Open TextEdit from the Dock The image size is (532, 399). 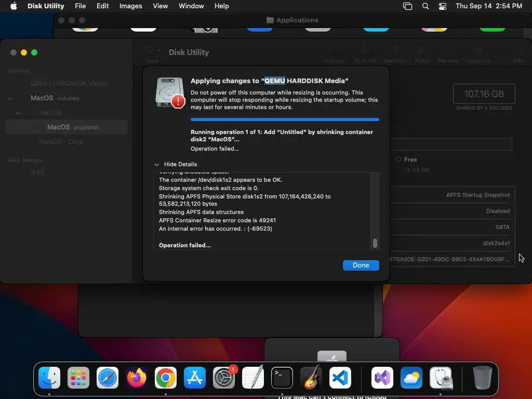[253, 378]
